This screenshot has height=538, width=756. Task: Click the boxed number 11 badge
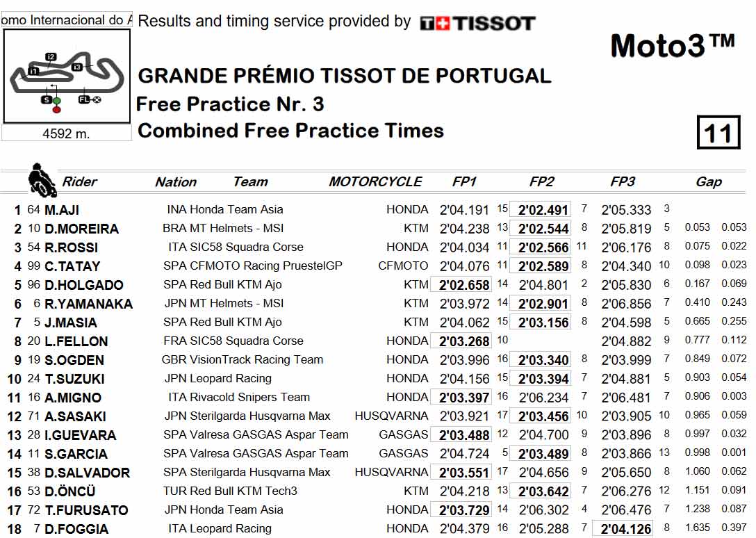click(718, 132)
